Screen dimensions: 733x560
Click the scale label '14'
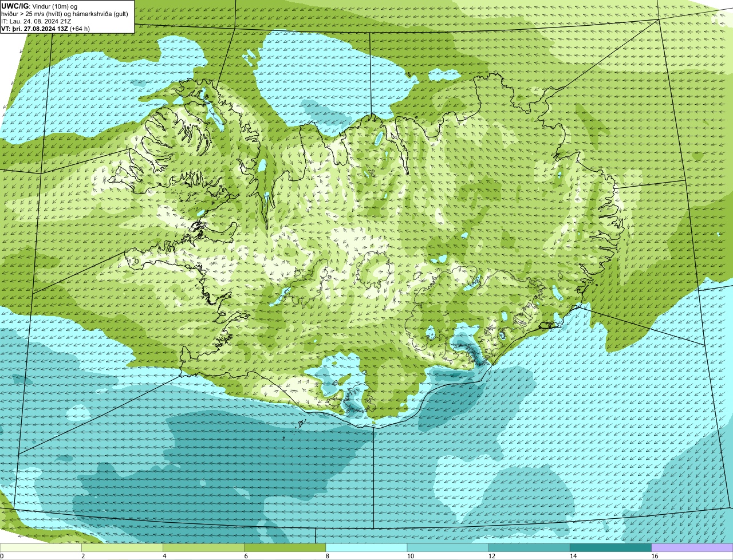573,556
